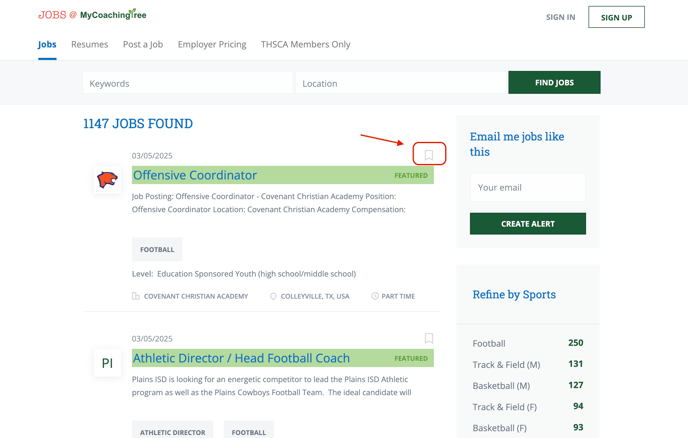This screenshot has width=688, height=438.
Task: Click the Keywords search field
Action: pyautogui.click(x=188, y=83)
